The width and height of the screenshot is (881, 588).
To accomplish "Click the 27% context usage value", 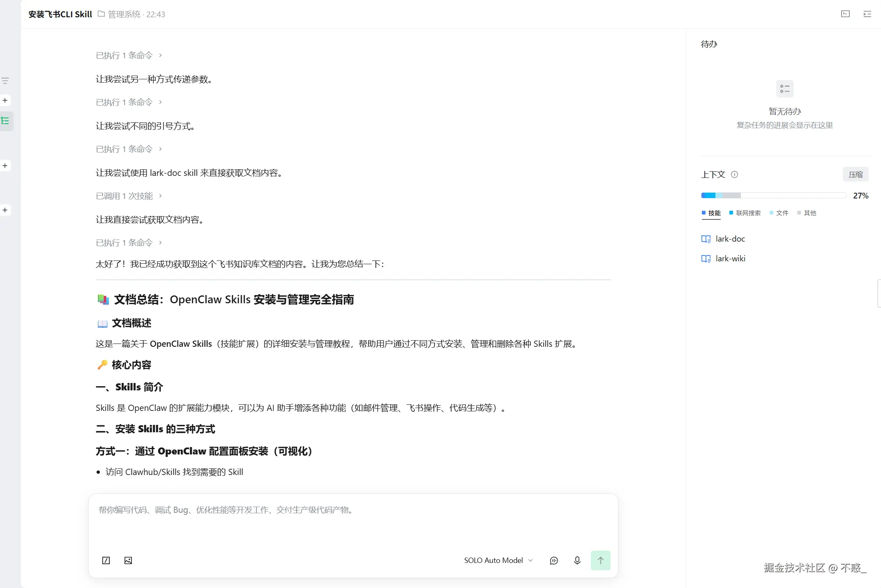I will coord(861,196).
